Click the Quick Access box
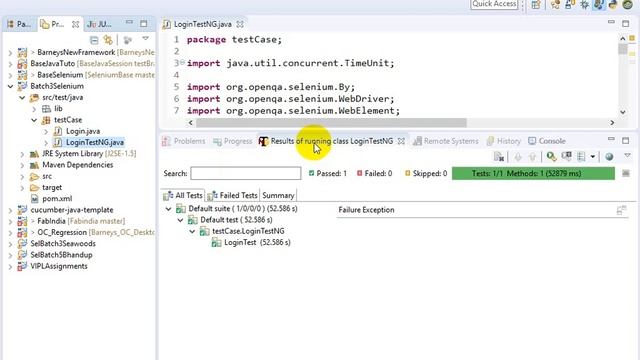 click(494, 4)
